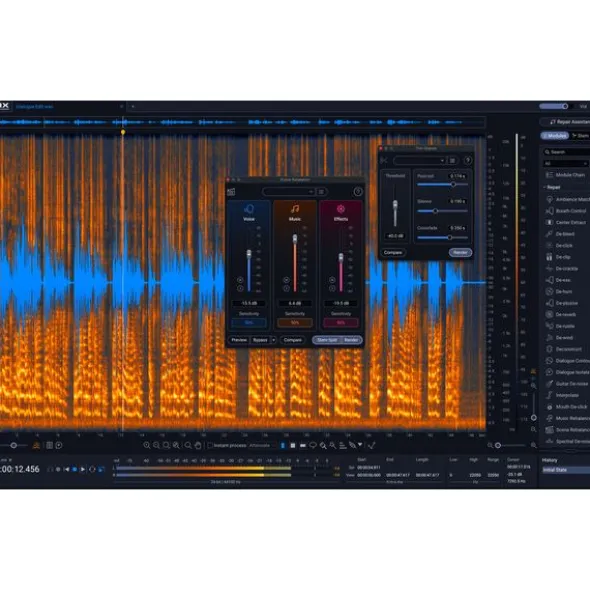
Task: Click the zoom in magnifier in toolbar
Action: click(x=147, y=446)
